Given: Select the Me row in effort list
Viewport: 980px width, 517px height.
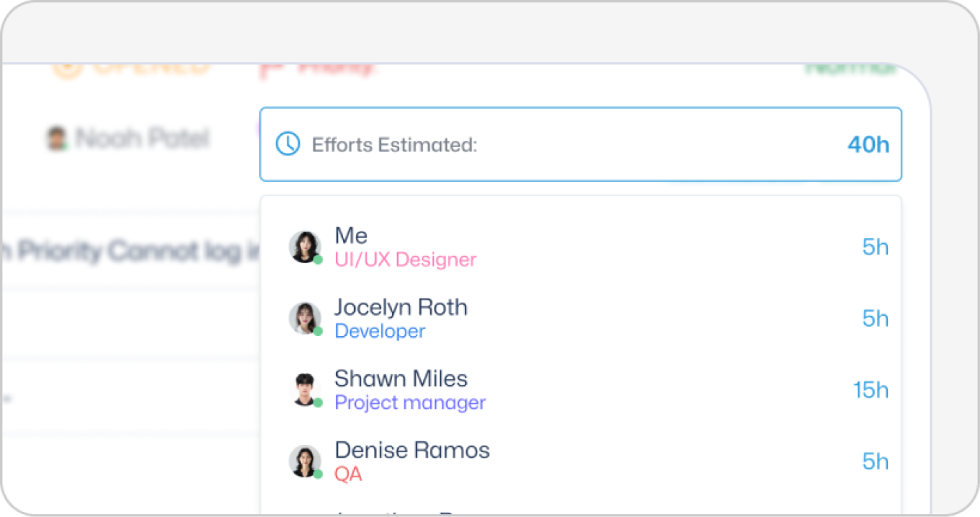Looking at the screenshot, I should (x=581, y=247).
